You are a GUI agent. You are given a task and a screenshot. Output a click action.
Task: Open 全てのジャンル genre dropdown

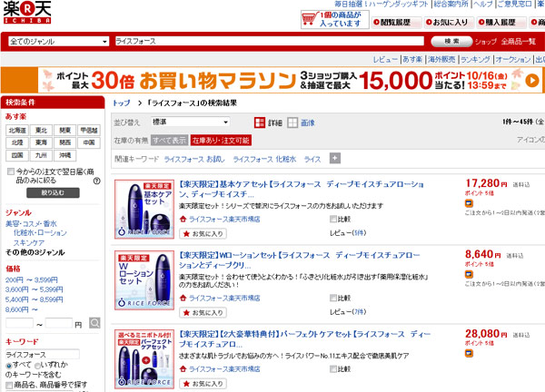click(x=59, y=42)
